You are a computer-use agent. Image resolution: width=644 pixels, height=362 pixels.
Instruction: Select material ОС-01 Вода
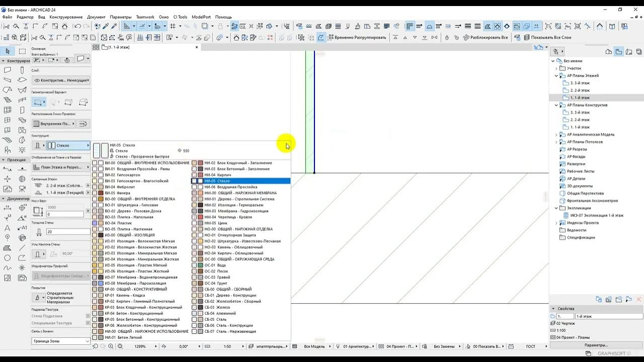[x=240, y=265]
